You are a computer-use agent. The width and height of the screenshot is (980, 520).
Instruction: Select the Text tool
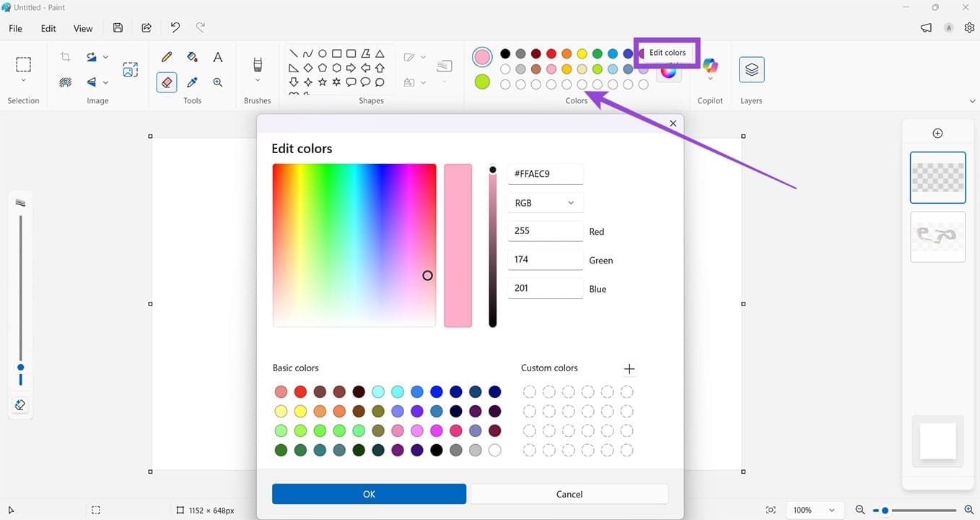pos(217,56)
